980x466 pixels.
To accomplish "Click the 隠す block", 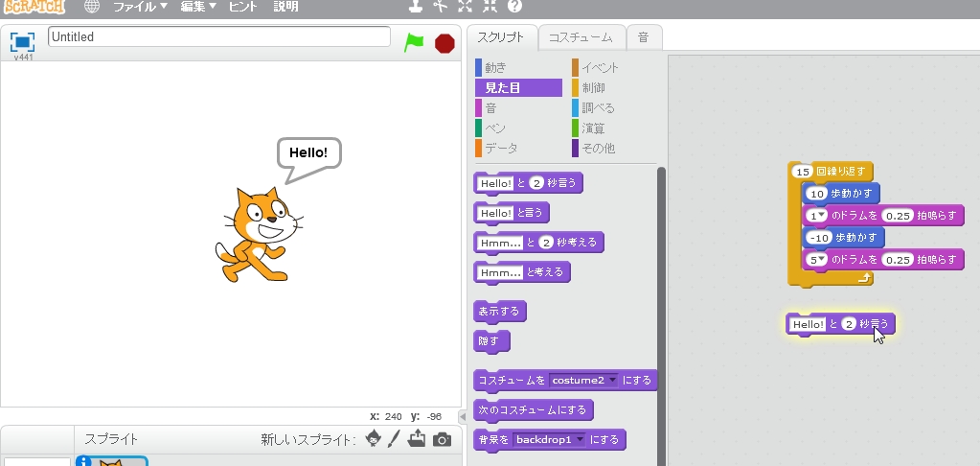I will (491, 341).
